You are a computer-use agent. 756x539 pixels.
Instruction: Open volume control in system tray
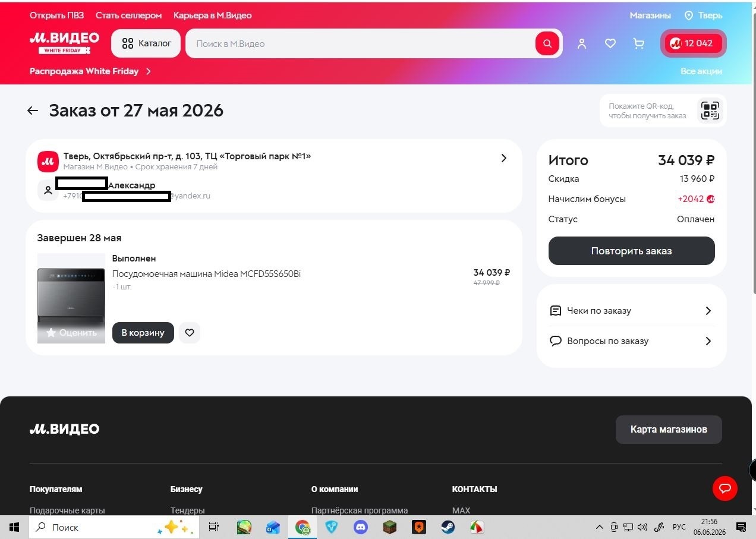(x=642, y=527)
